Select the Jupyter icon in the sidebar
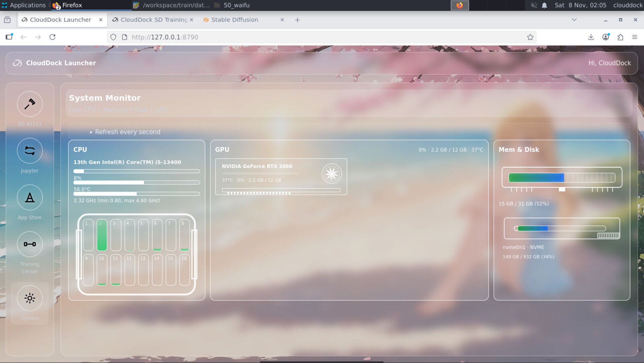 tap(30, 151)
